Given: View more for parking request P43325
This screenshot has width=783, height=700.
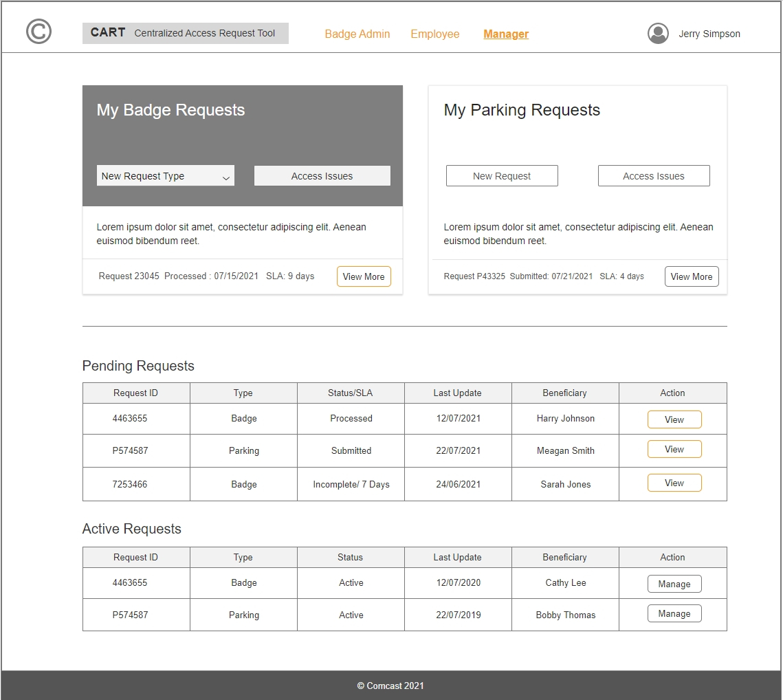Looking at the screenshot, I should [691, 276].
